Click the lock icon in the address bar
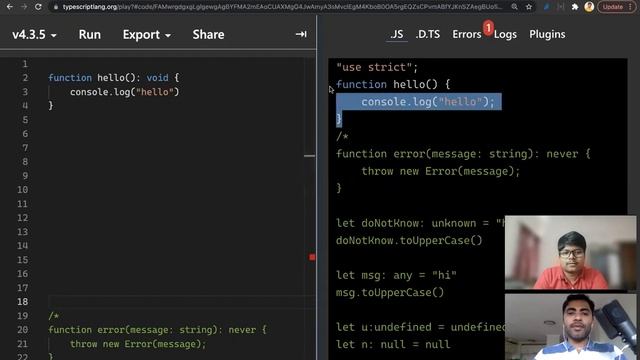Screen dimensions: 640x360 click(x=56, y=7)
